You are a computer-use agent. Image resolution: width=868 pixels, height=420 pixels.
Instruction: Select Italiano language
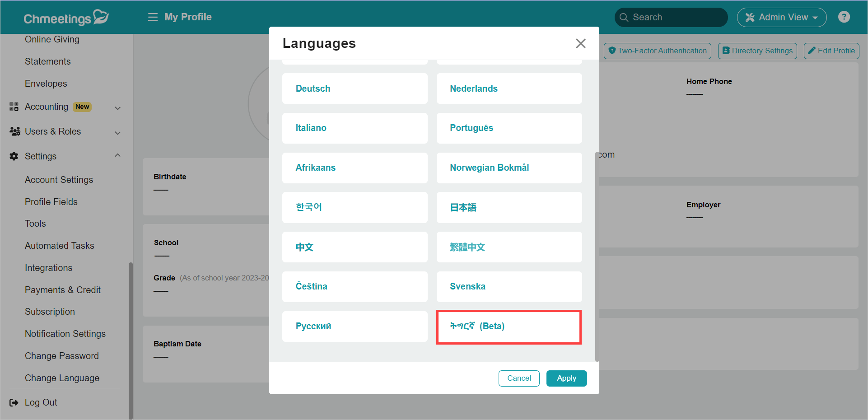tap(355, 128)
